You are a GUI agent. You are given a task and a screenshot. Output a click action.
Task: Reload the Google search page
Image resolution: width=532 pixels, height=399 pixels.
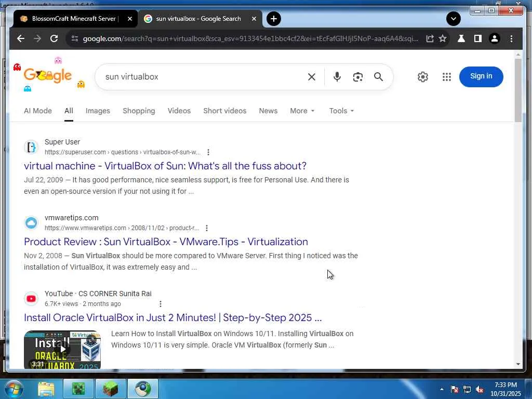[x=54, y=38]
